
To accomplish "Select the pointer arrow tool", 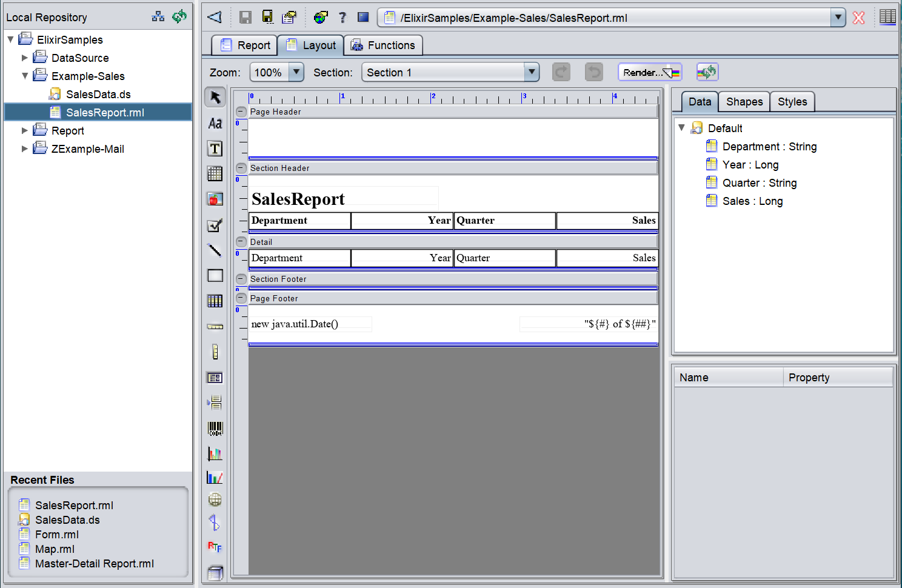I will tap(215, 98).
